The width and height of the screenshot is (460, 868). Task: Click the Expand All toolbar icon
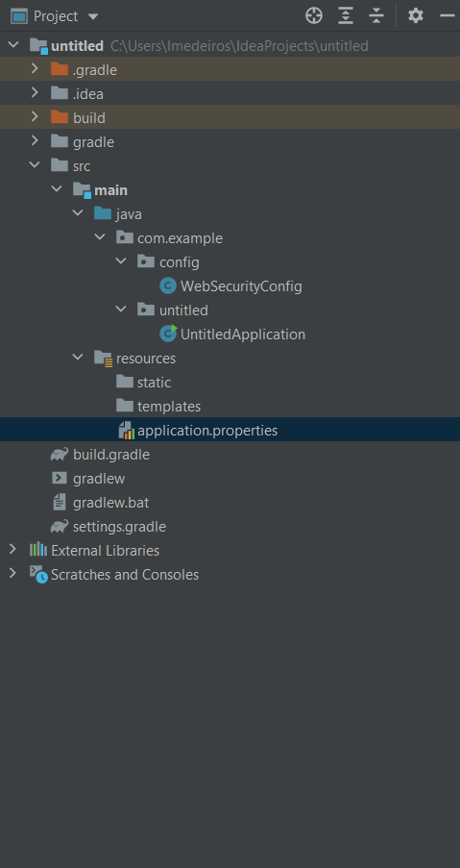point(346,16)
